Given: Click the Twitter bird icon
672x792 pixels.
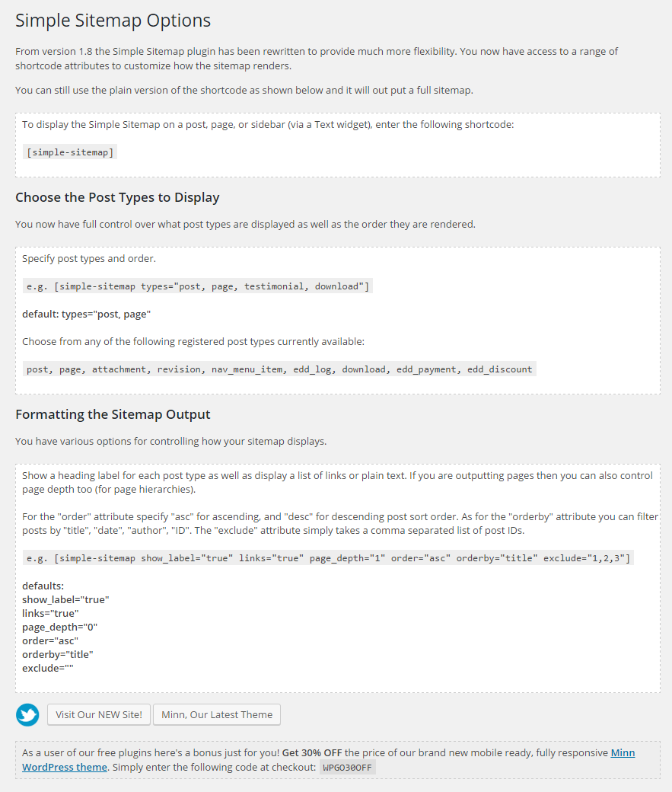Looking at the screenshot, I should 27,714.
